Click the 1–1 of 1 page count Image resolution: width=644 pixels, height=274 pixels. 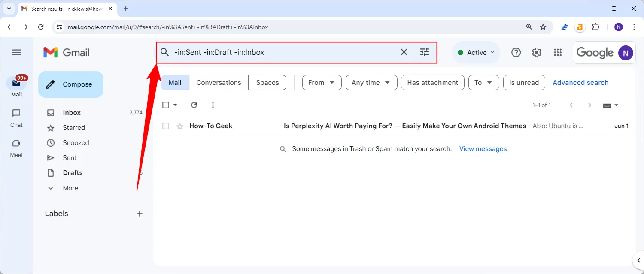click(x=542, y=105)
